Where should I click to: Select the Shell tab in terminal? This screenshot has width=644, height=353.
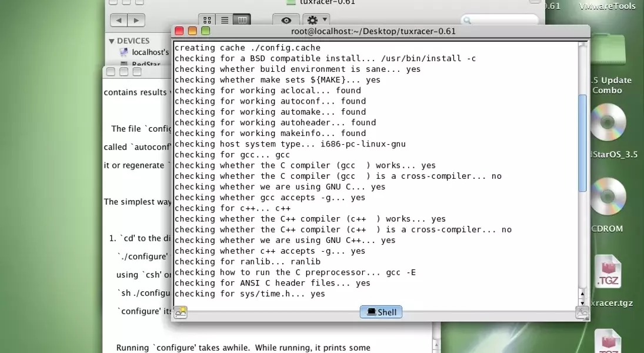(x=381, y=312)
